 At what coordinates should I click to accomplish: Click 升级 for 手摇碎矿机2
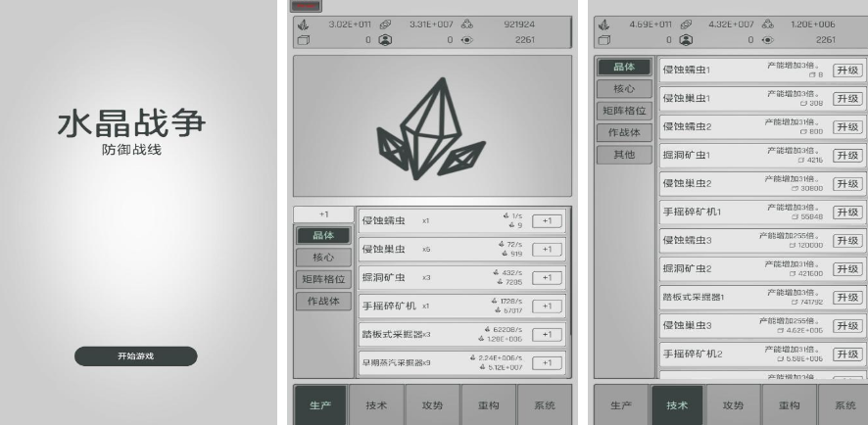tap(847, 354)
